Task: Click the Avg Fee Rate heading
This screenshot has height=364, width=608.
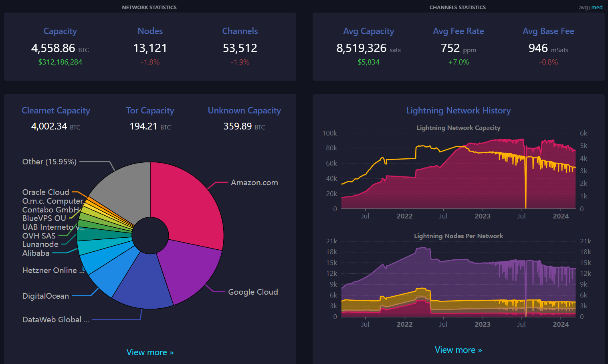Action: (459, 31)
